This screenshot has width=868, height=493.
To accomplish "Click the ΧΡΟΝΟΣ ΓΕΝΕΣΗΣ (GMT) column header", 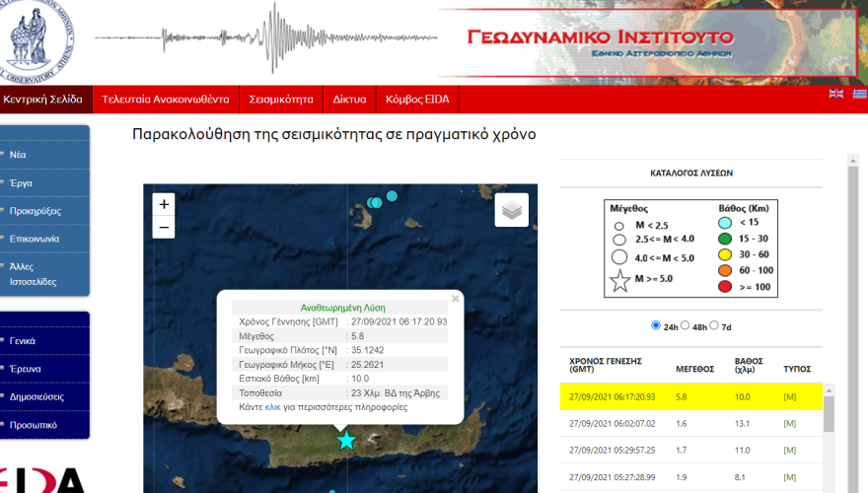I will pos(605,365).
